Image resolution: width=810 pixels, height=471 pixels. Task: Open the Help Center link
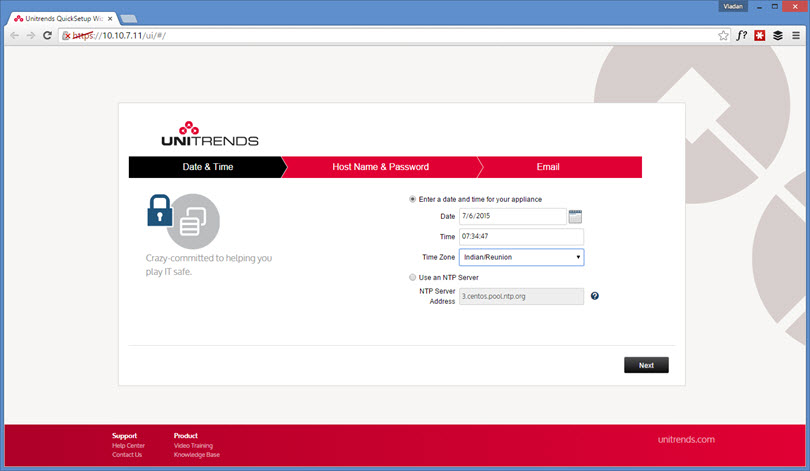(x=129, y=446)
